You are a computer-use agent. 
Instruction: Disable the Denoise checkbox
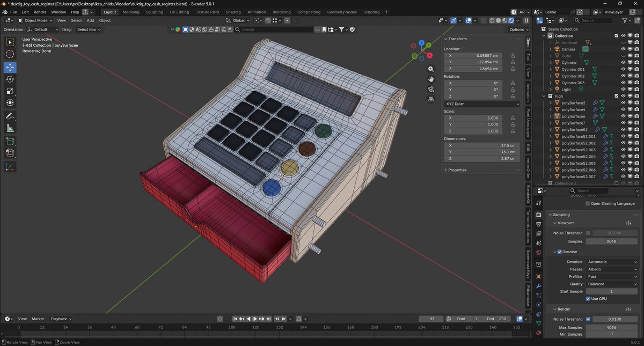[x=560, y=252]
